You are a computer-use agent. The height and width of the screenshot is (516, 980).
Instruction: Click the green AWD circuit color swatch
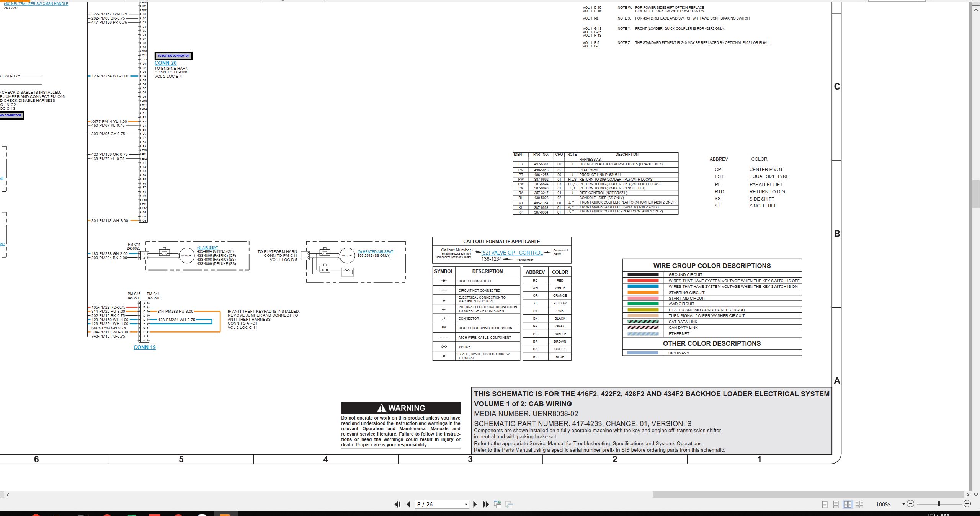(x=643, y=304)
